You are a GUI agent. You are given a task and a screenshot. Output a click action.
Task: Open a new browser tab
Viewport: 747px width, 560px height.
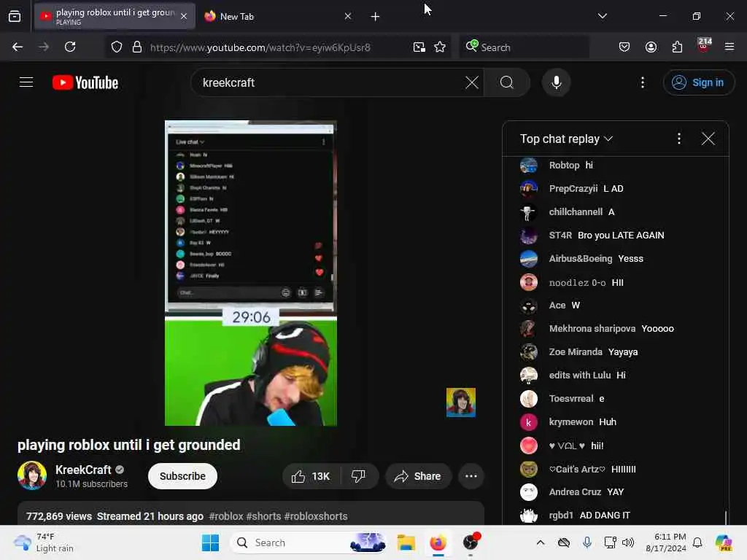click(x=375, y=17)
